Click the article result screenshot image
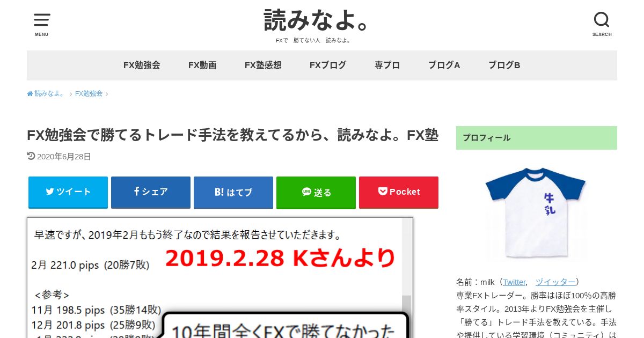 220,277
